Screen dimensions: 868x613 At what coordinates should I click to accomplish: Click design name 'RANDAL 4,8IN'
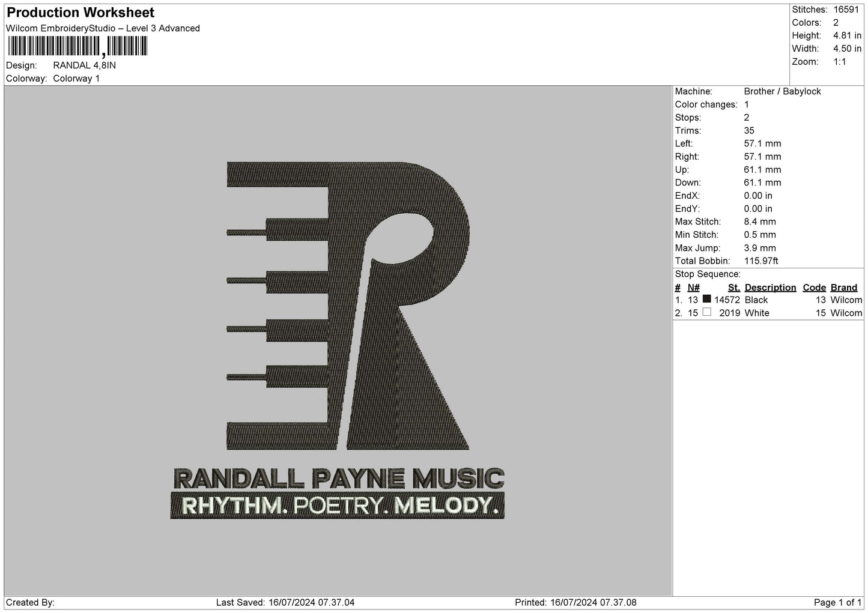(85, 65)
